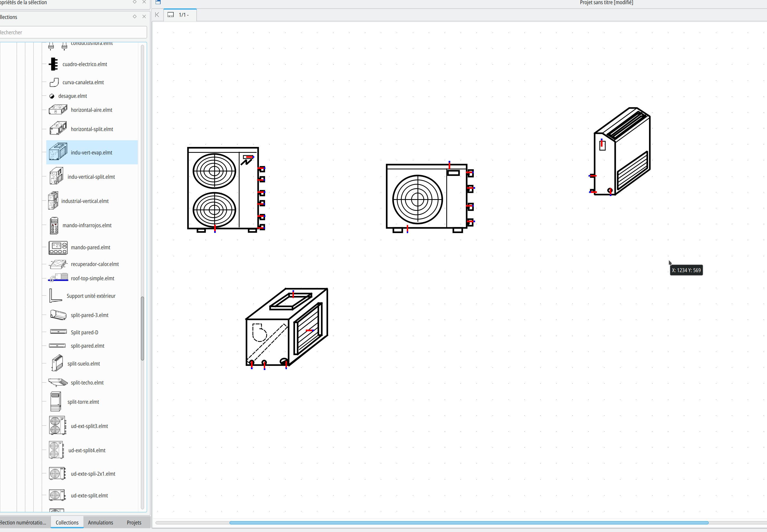767x532 pixels.
Task: Select the split-pared-3.elmt icon
Action: pos(58,315)
